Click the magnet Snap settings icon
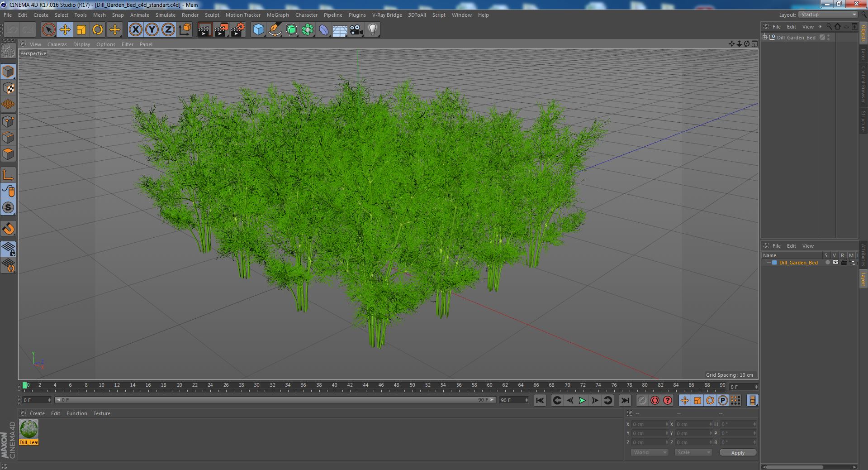The width and height of the screenshot is (868, 470). [x=8, y=229]
